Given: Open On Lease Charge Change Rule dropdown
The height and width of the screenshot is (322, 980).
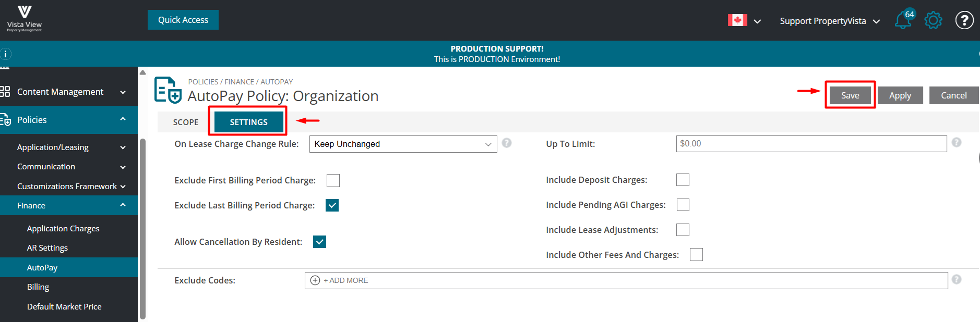Looking at the screenshot, I should pos(403,144).
